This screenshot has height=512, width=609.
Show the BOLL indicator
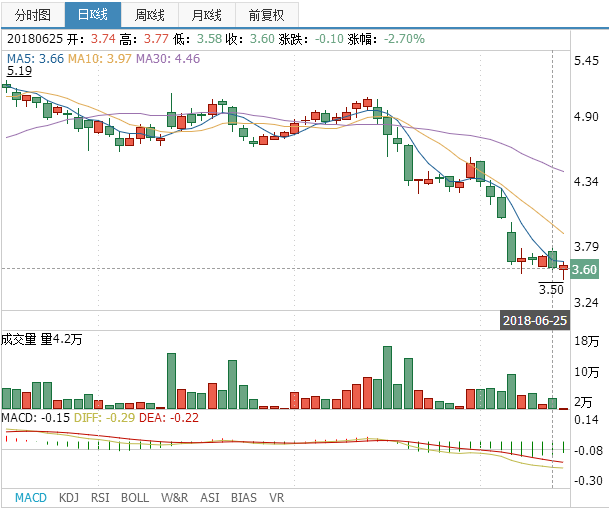click(x=135, y=498)
